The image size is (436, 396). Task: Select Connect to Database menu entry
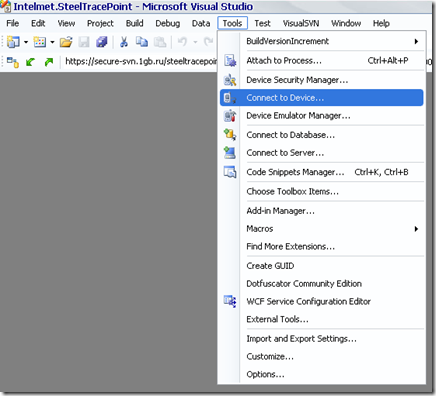(x=322, y=135)
